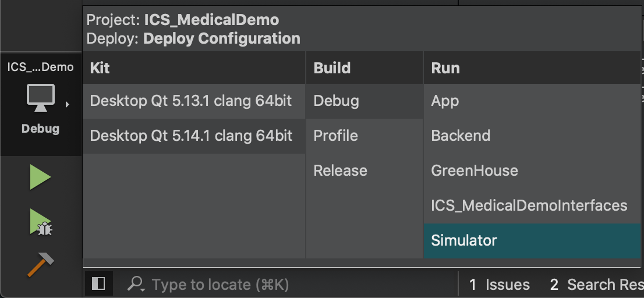
Task: Select GreenHouse run configuration
Action: (x=532, y=171)
